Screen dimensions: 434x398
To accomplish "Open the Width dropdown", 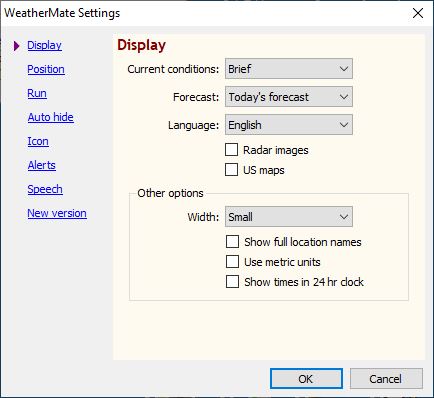I will click(289, 217).
